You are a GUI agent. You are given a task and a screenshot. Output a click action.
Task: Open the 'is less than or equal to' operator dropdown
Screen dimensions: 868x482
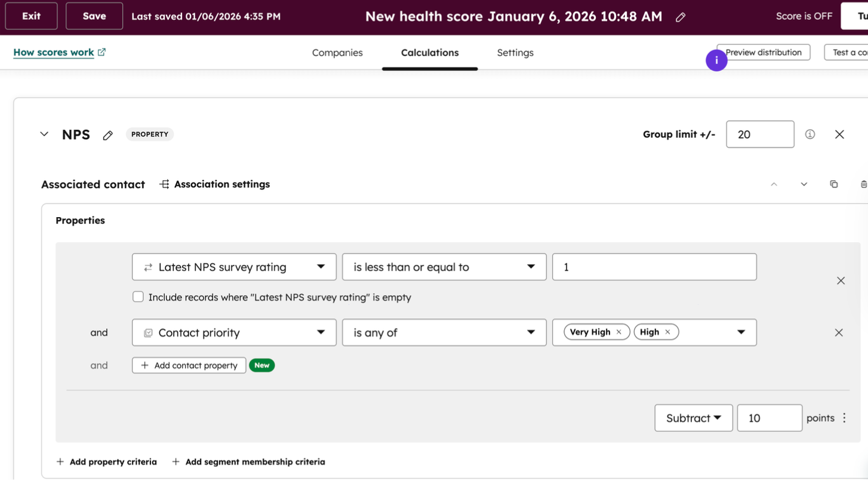tap(444, 267)
